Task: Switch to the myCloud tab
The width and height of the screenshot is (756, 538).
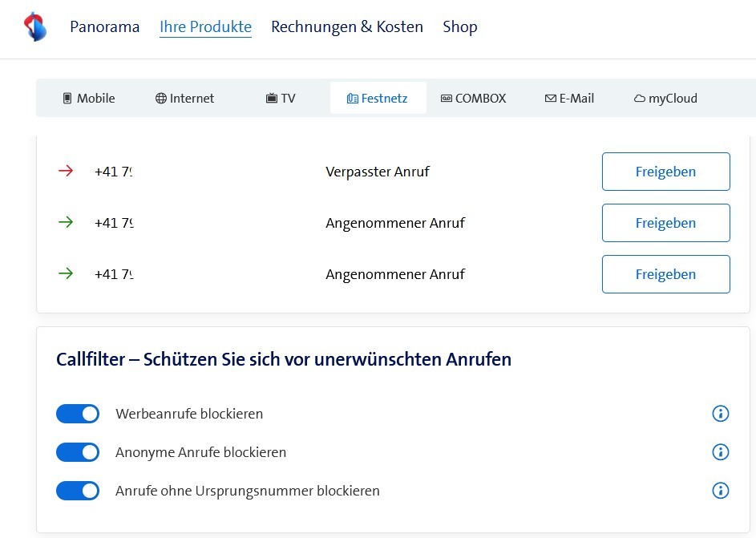Action: coord(665,99)
